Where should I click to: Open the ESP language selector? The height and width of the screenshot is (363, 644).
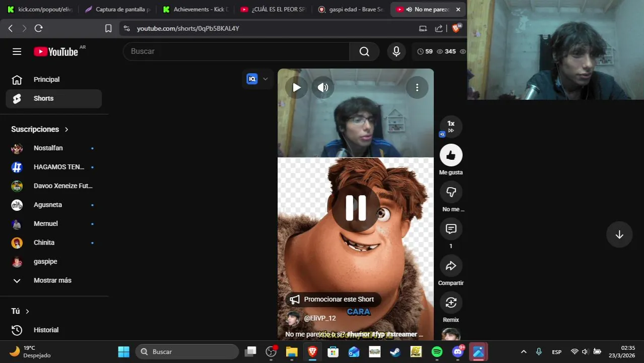coord(557,352)
